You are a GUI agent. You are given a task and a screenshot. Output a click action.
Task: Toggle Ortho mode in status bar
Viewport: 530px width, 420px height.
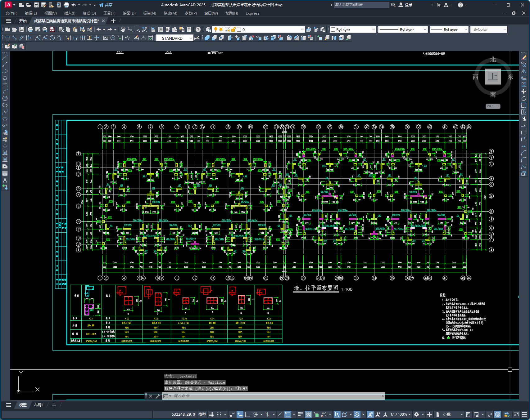click(x=247, y=414)
